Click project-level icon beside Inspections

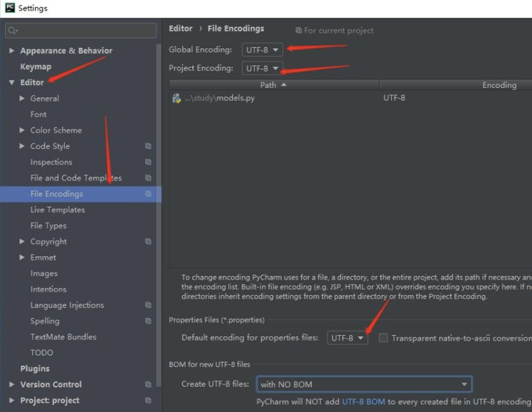point(148,162)
